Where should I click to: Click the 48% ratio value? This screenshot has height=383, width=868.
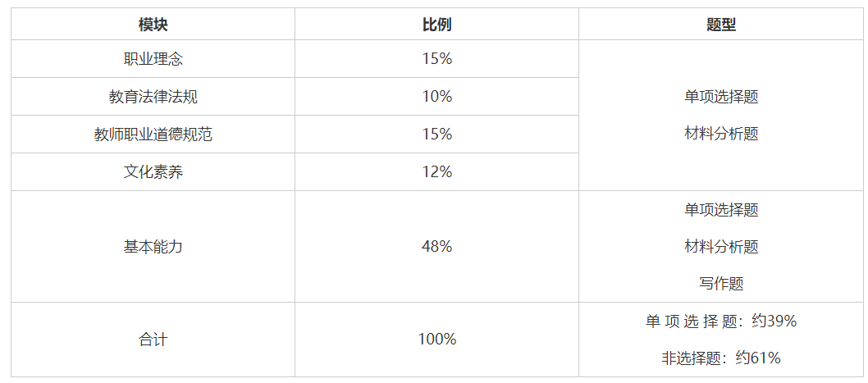pyautogui.click(x=436, y=246)
